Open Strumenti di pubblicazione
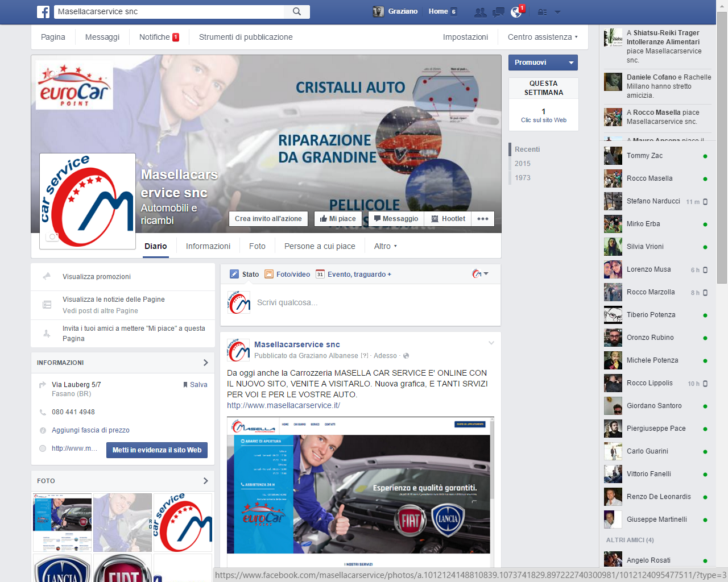The height and width of the screenshot is (582, 728). tap(246, 37)
